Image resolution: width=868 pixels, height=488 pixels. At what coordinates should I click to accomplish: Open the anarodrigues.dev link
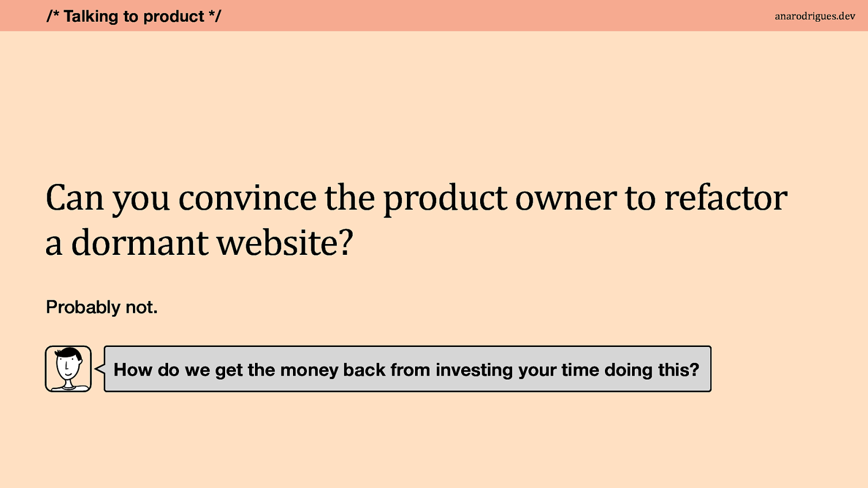(x=815, y=16)
